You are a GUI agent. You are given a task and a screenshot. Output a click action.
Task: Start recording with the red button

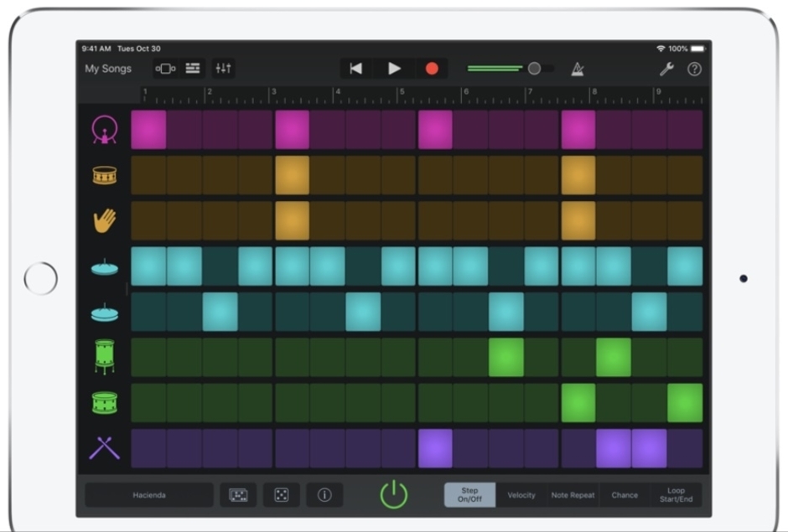[x=432, y=69]
